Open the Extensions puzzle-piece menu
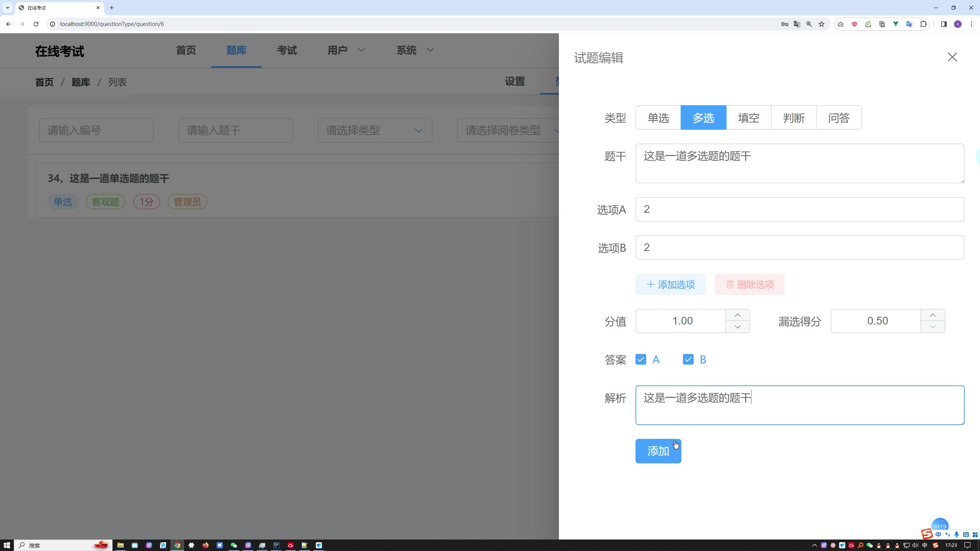Viewport: 980px width, 551px height. tap(923, 24)
